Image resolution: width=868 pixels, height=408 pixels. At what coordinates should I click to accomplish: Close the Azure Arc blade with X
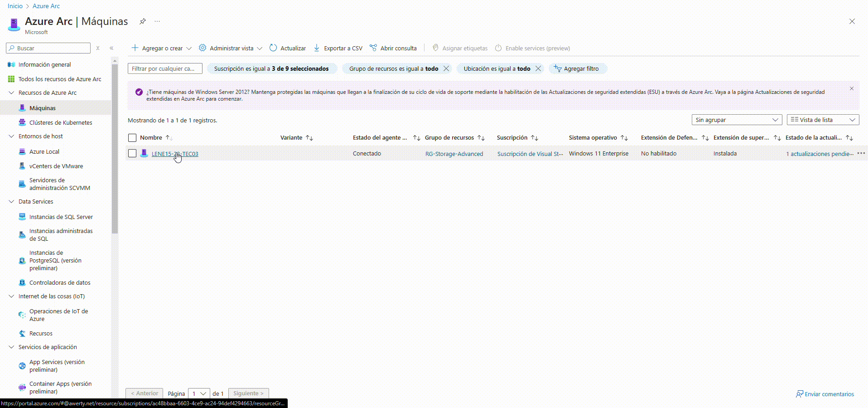852,21
